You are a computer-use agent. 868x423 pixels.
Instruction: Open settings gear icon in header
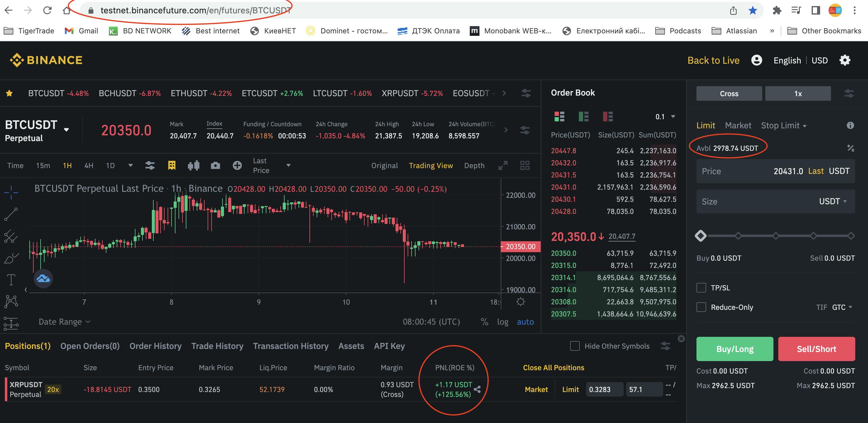(x=845, y=60)
